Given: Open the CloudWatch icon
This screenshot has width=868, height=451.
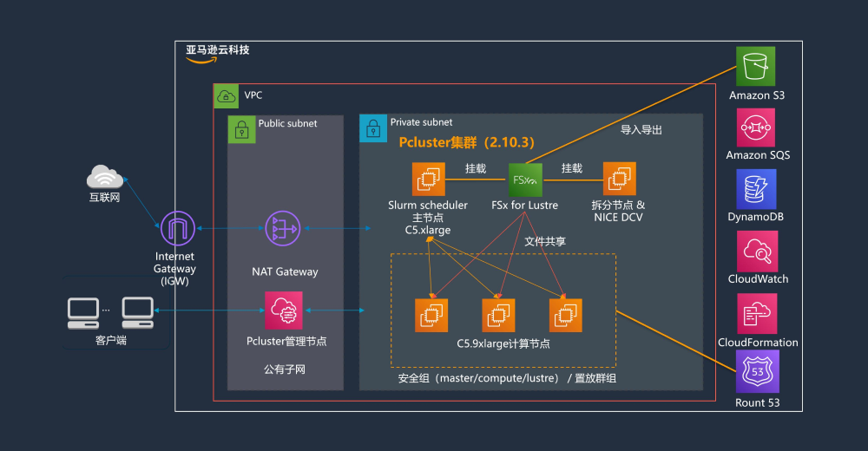Looking at the screenshot, I should coord(757,252).
